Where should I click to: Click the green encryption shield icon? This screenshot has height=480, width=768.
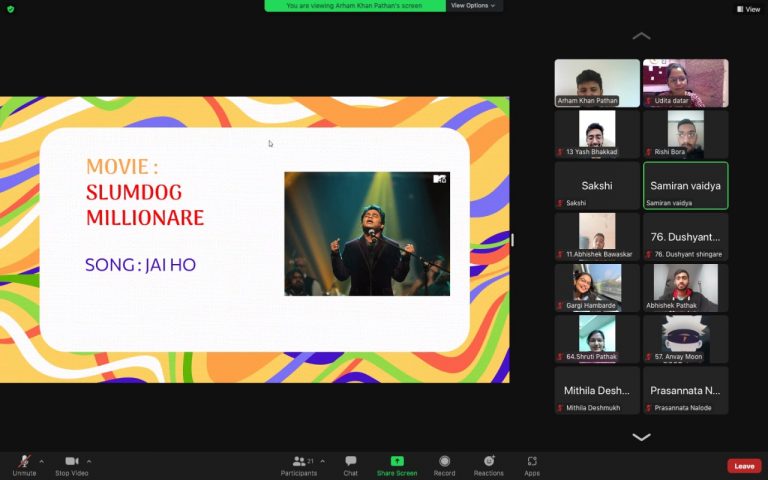[10, 9]
